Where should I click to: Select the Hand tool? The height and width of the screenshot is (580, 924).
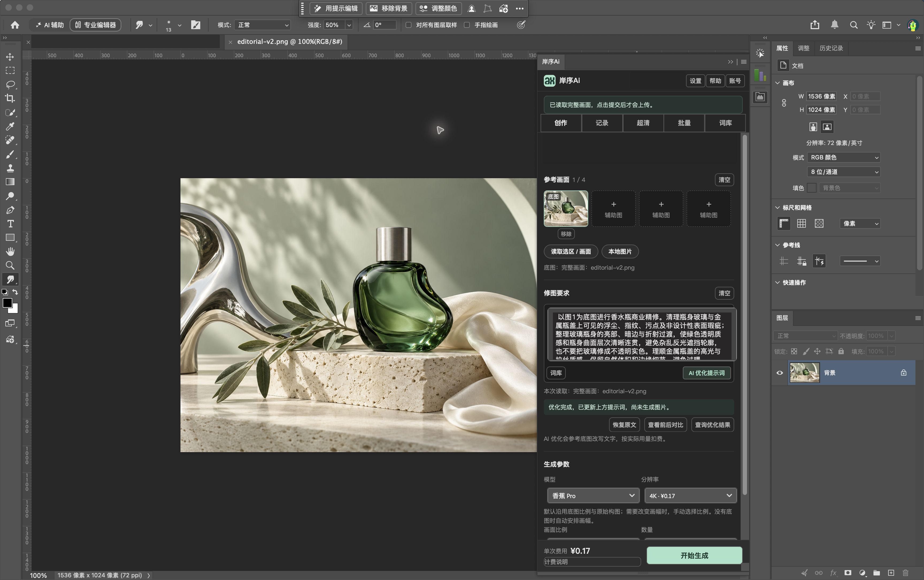click(x=10, y=252)
